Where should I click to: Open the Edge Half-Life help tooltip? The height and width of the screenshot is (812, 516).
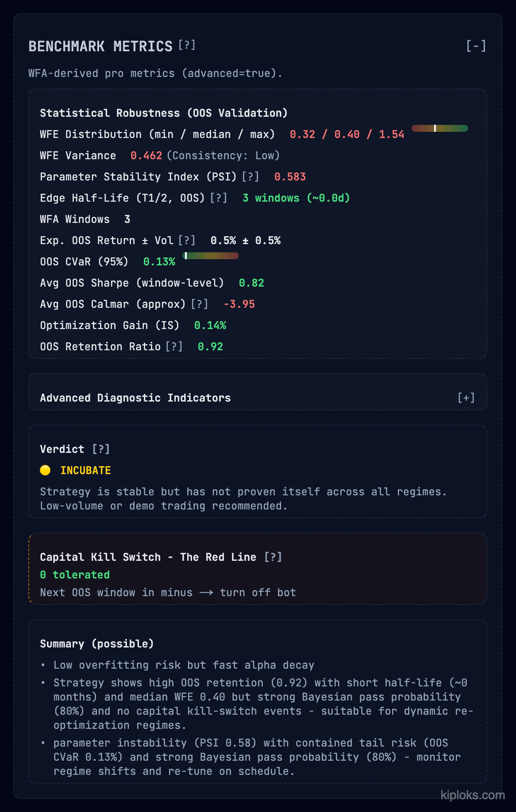(x=219, y=198)
